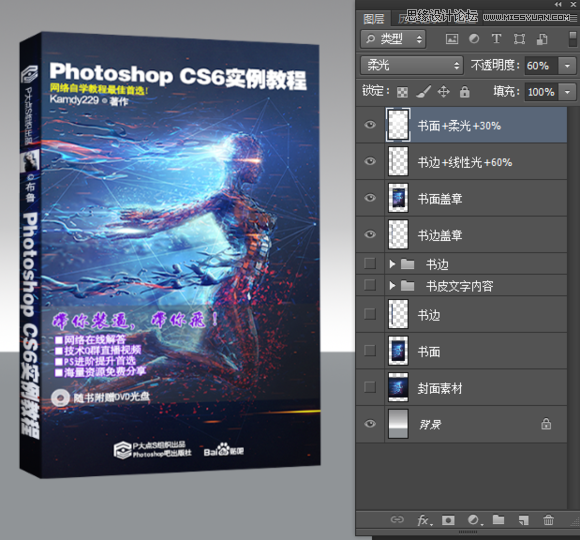
Task: Show the 书皮文字内容 group
Action: point(370,285)
